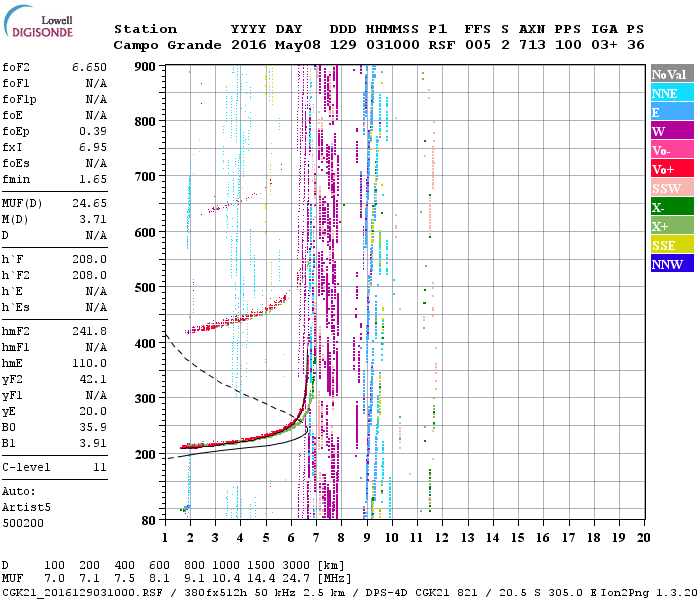Click the MUF 24.7 value for 3000 km
Viewport: 700px width, 600px height.
click(x=296, y=579)
